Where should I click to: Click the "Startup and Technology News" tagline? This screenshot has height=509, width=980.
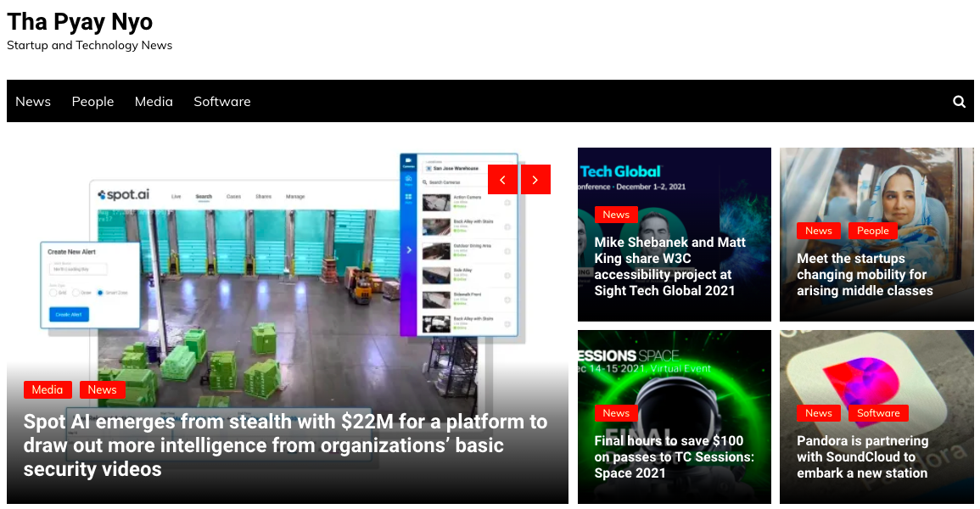[x=89, y=45]
